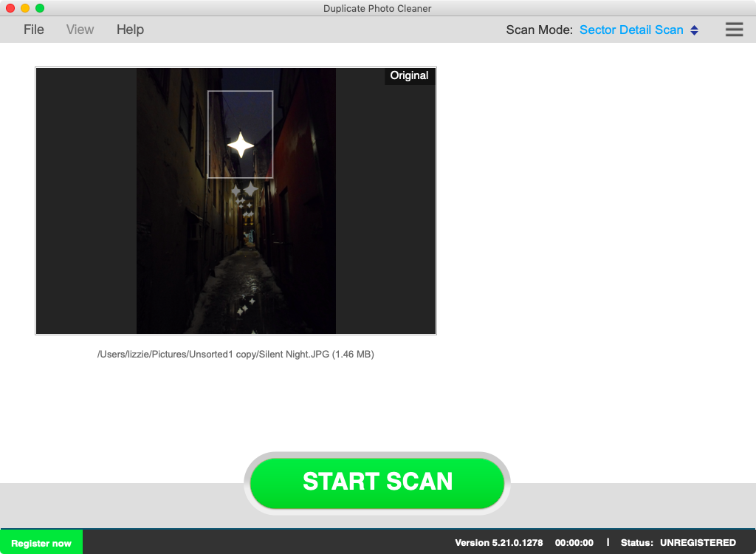The width and height of the screenshot is (756, 554).
Task: Open the File menu
Action: (x=34, y=30)
